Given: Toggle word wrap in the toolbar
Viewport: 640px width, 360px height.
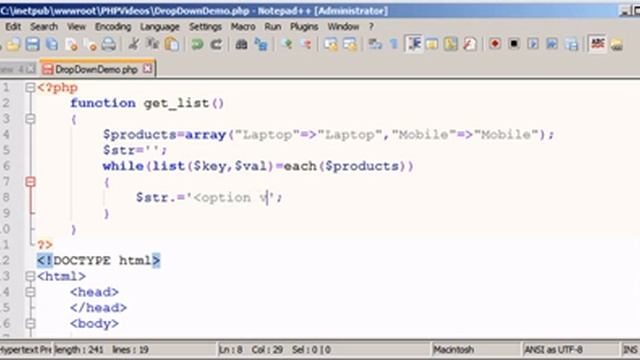Looking at the screenshot, I should [375, 44].
